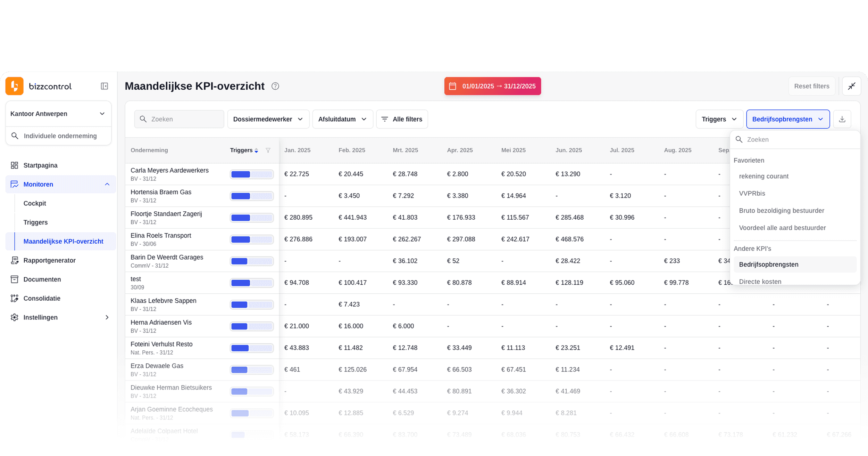Click Carla Meyers Aardewerkers trigger bar
868x456 pixels.
[x=252, y=174]
